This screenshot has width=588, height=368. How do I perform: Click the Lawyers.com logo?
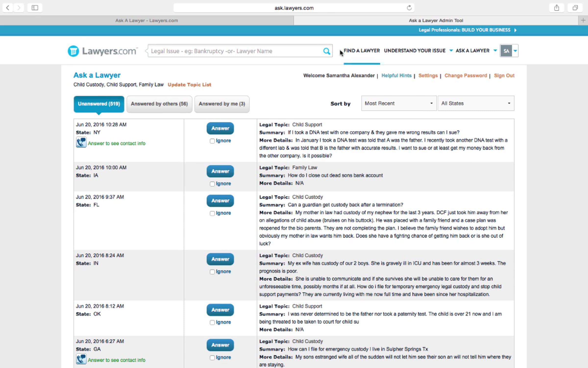103,51
